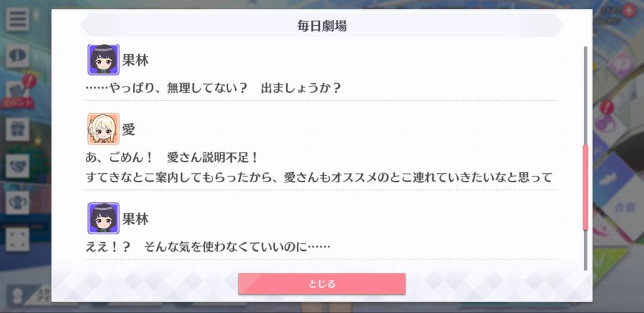Click the 毎日劇場 title header

pos(321,26)
